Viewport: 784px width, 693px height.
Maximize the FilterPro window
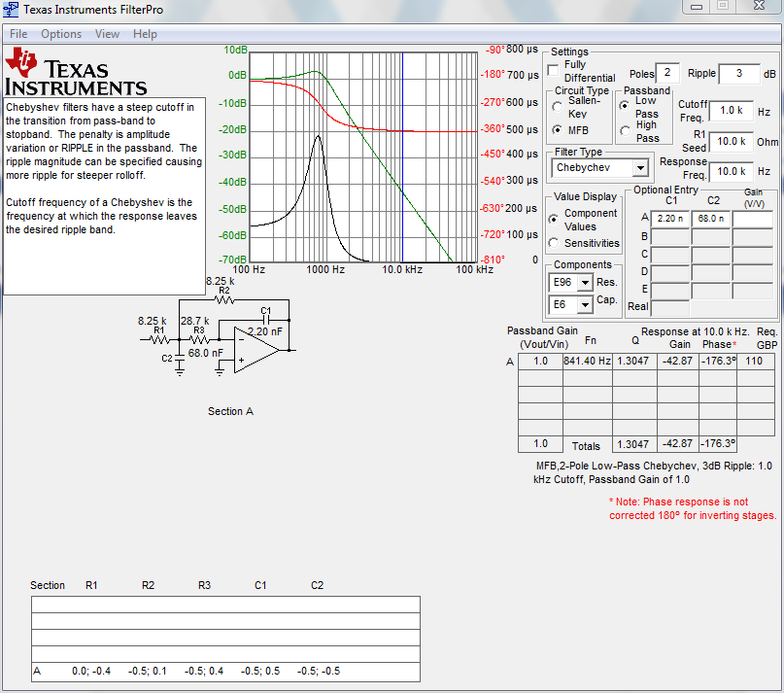[x=723, y=6]
